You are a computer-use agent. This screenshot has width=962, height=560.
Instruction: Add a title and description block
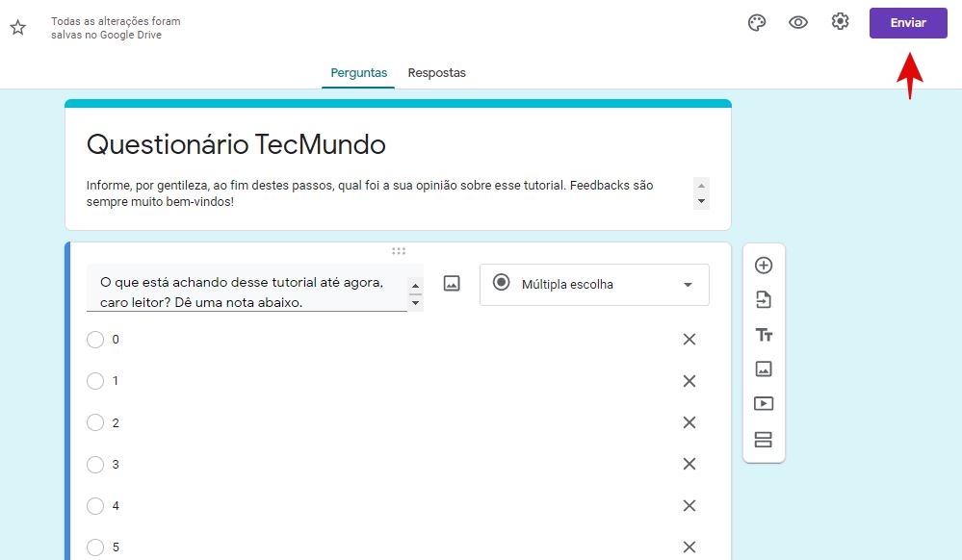click(764, 335)
